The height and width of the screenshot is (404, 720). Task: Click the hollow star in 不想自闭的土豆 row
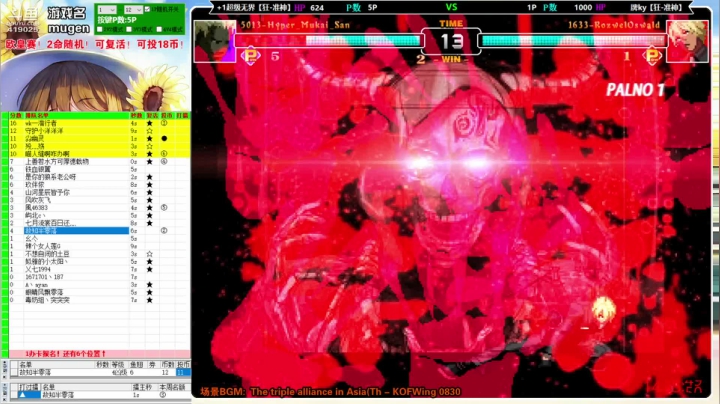coord(149,254)
